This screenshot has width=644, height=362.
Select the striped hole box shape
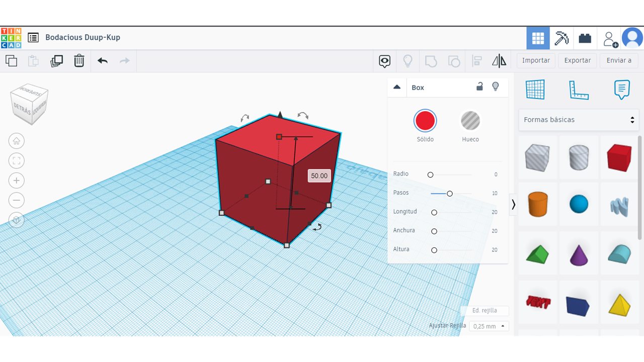(x=537, y=157)
